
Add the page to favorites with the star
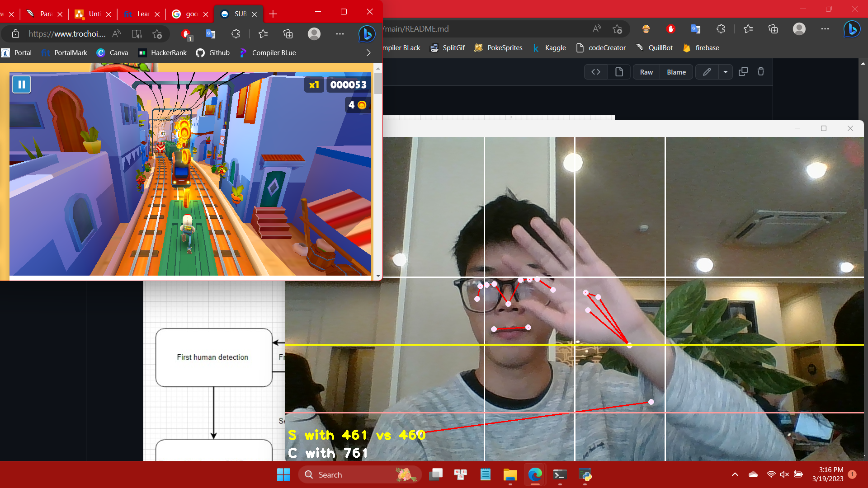(617, 29)
